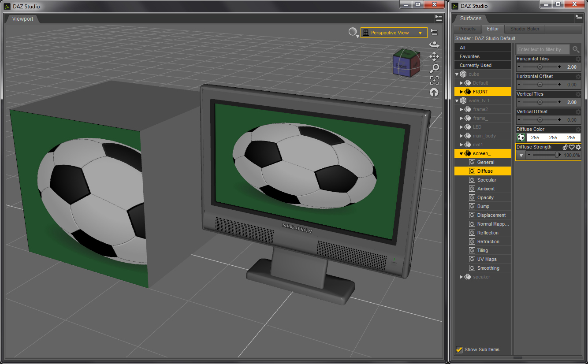Select the main_body surface row
This screenshot has width=588, height=364.
pyautogui.click(x=483, y=136)
